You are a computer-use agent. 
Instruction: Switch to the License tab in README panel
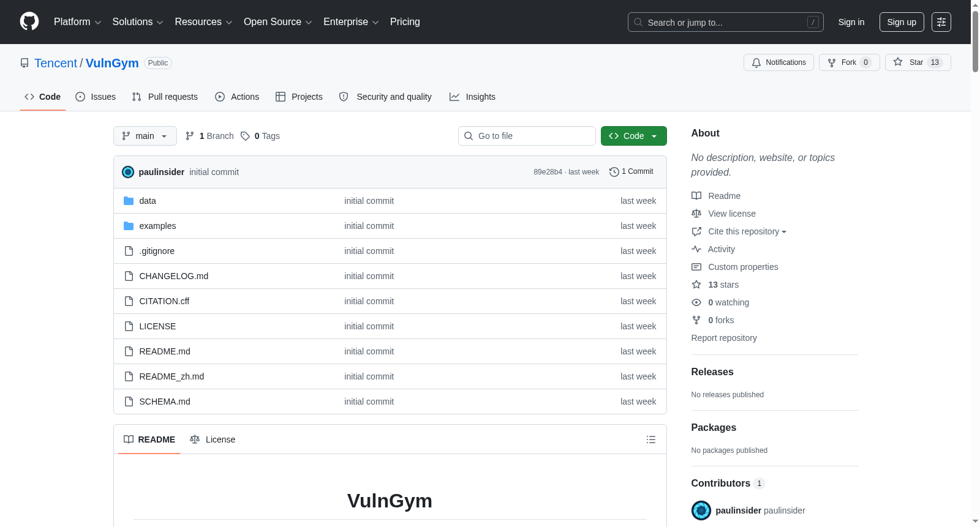point(213,439)
